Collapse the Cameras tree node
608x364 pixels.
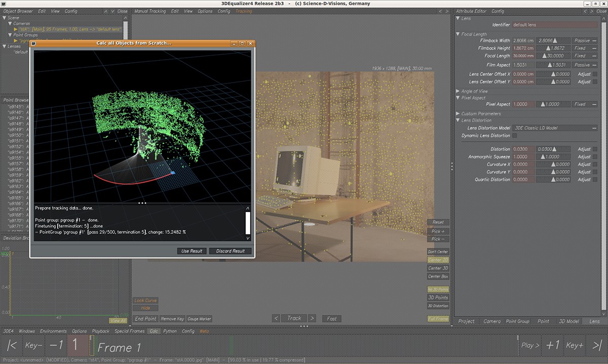pos(10,23)
